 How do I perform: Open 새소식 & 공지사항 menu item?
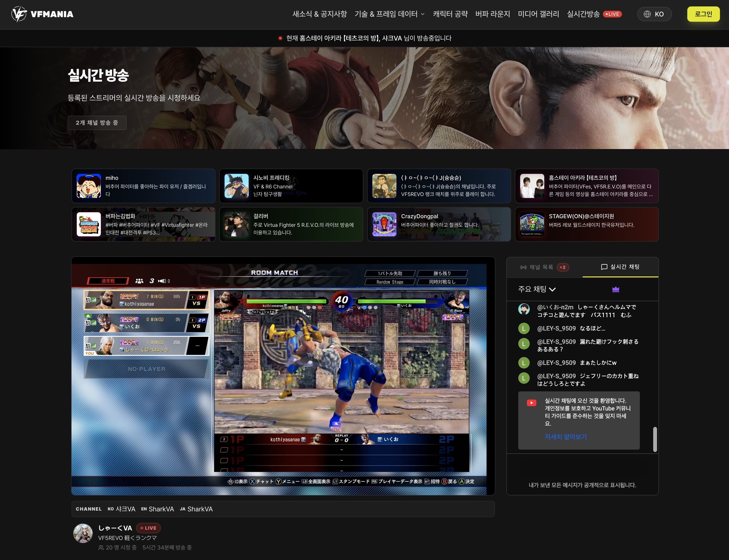click(319, 14)
